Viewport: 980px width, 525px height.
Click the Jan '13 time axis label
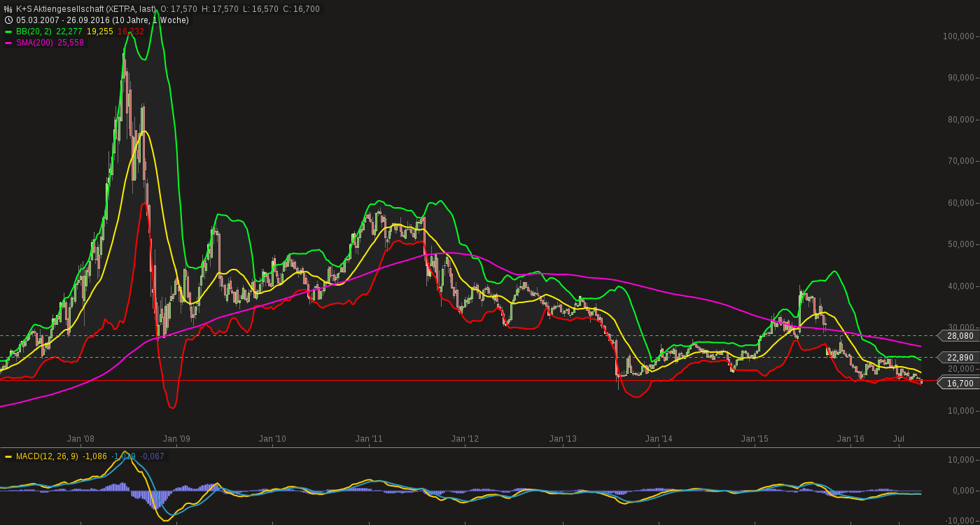pos(563,439)
